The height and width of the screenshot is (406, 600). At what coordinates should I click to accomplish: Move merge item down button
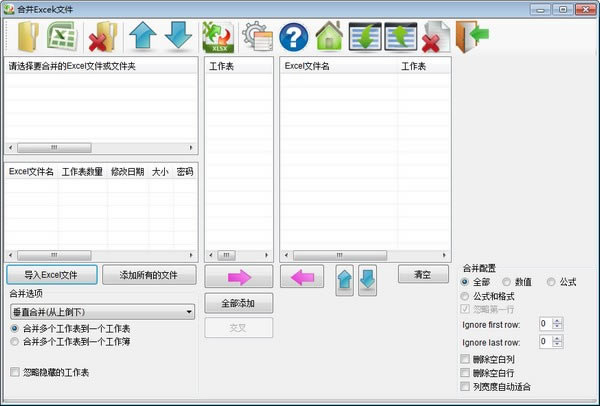click(x=367, y=280)
